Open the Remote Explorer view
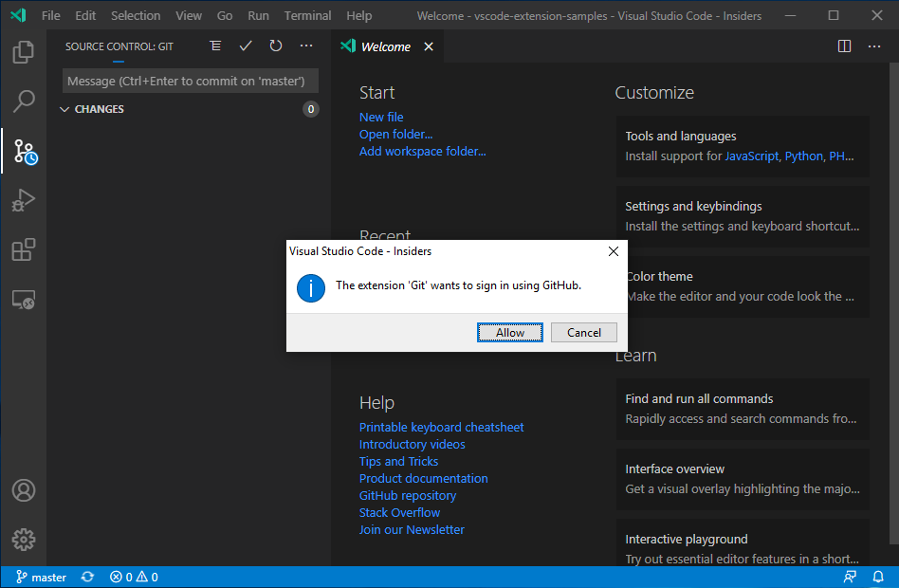This screenshot has width=899, height=588. pyautogui.click(x=23, y=299)
